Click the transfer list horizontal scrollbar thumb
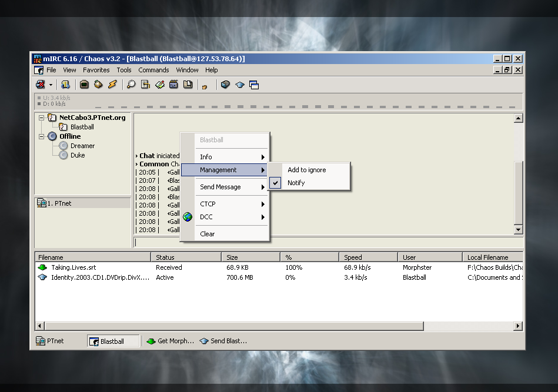This screenshot has height=392, width=558. click(234, 326)
